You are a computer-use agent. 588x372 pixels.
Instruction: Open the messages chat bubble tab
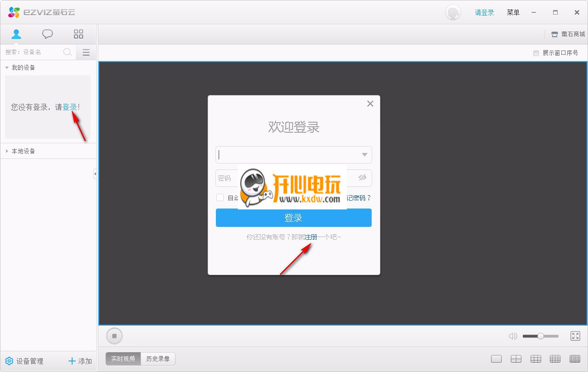47,34
